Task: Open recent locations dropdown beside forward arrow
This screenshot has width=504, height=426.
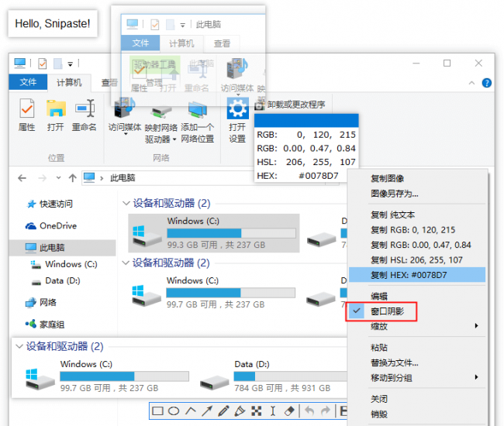Action: [58, 177]
